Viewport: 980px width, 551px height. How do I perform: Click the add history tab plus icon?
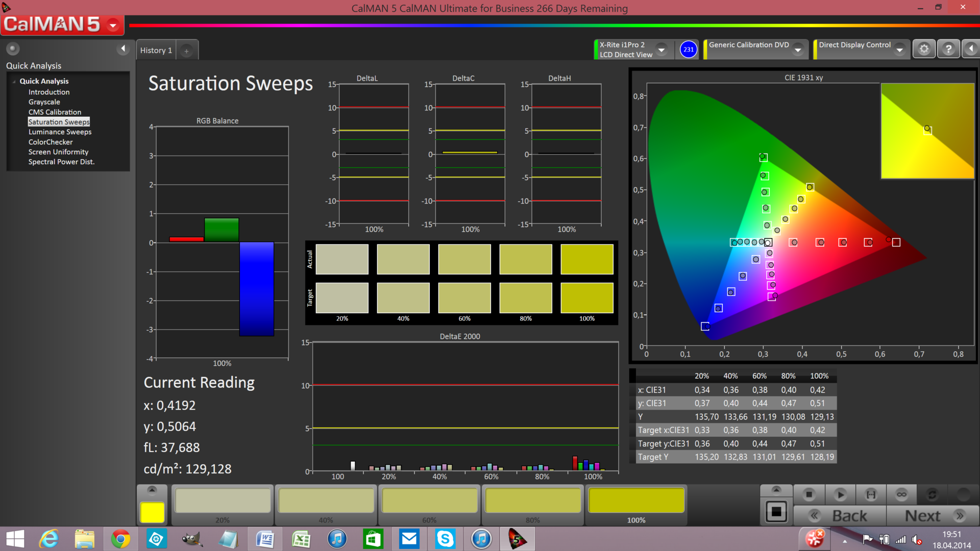point(186,51)
